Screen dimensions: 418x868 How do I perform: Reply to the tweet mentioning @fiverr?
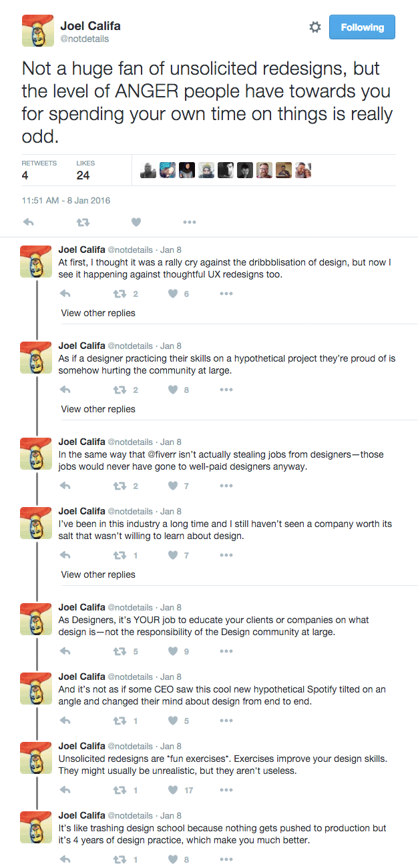pyautogui.click(x=65, y=486)
